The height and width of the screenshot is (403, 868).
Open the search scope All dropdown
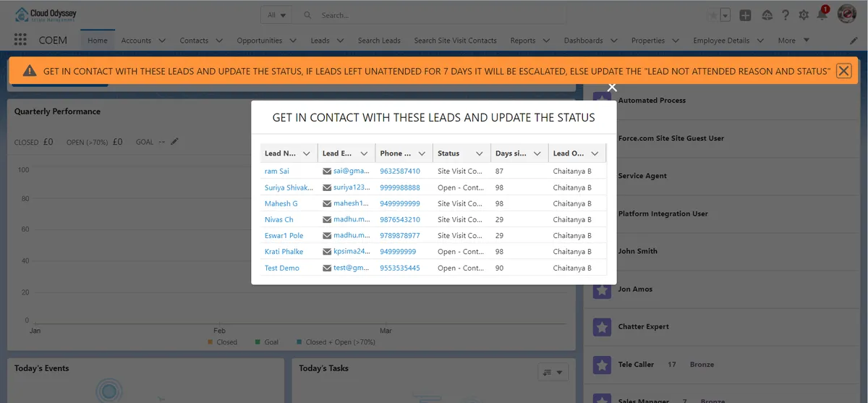coord(276,14)
